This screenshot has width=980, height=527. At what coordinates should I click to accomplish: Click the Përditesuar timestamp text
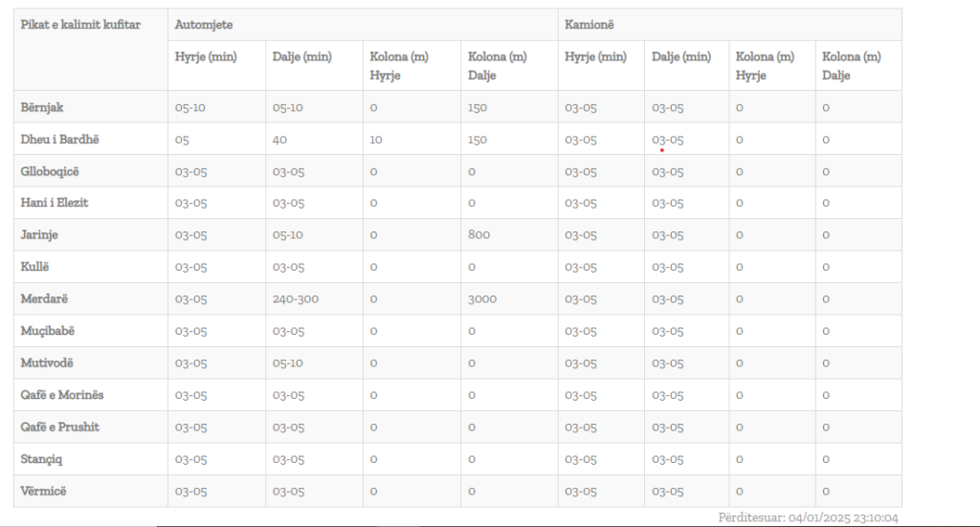808,517
